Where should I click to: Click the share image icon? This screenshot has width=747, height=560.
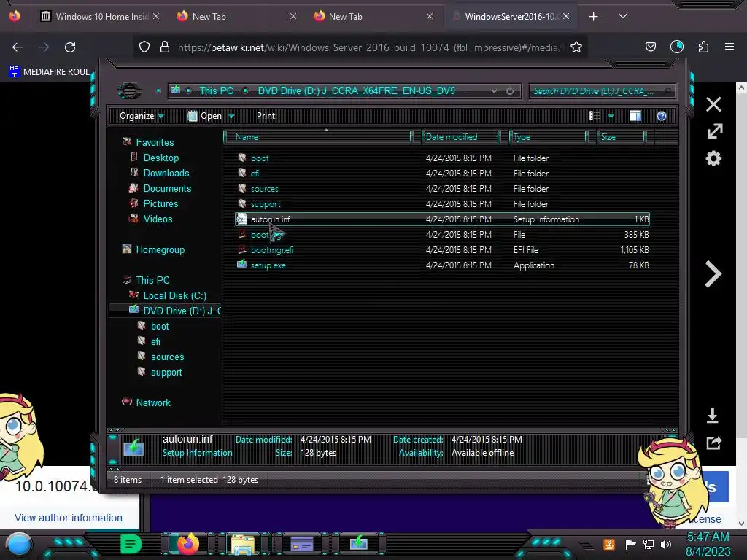(x=713, y=443)
